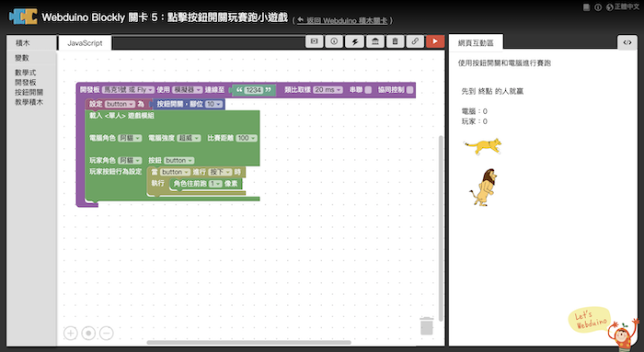Click the info circle icon in header
This screenshot has width=644, height=352.
(x=598, y=7)
